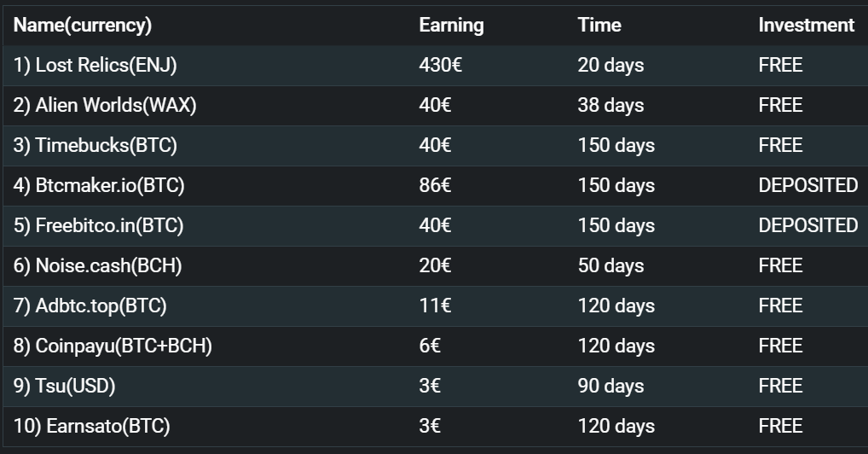Screen dimensions: 868x454
Task: Select the 11€ earning cell
Action: 435,306
